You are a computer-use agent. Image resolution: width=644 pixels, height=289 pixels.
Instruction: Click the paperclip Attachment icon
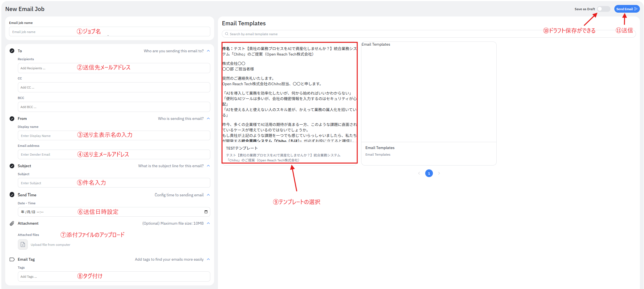point(12,223)
